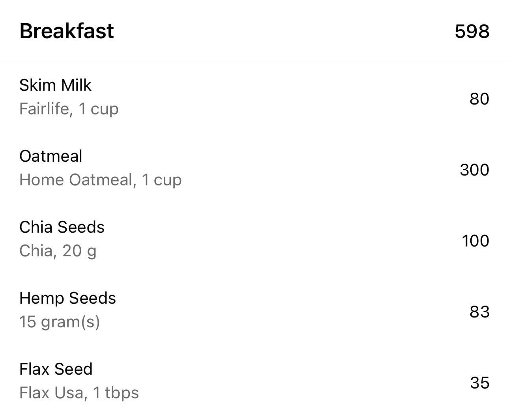Tap the 83 calorie value for Hemp Seeds

coord(479,312)
